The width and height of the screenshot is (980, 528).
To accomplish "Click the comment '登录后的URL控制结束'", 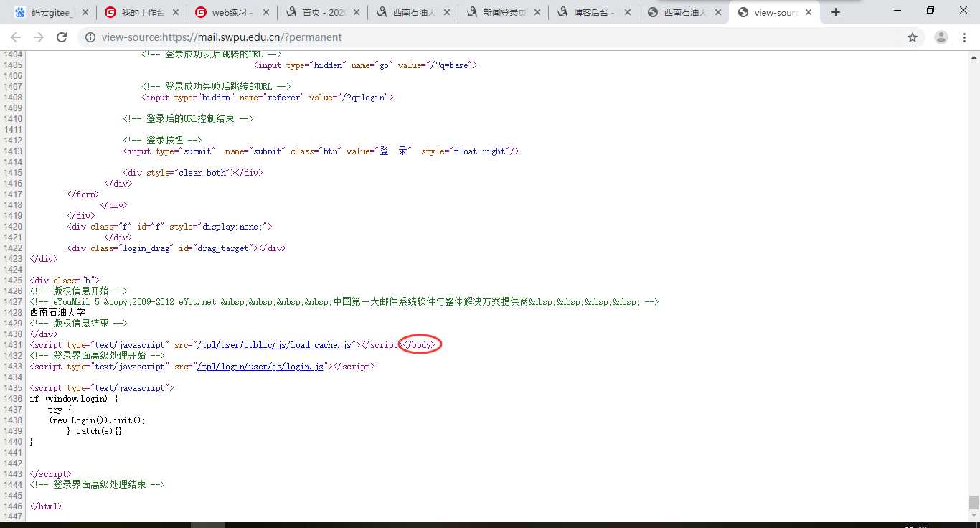I will click(x=188, y=119).
